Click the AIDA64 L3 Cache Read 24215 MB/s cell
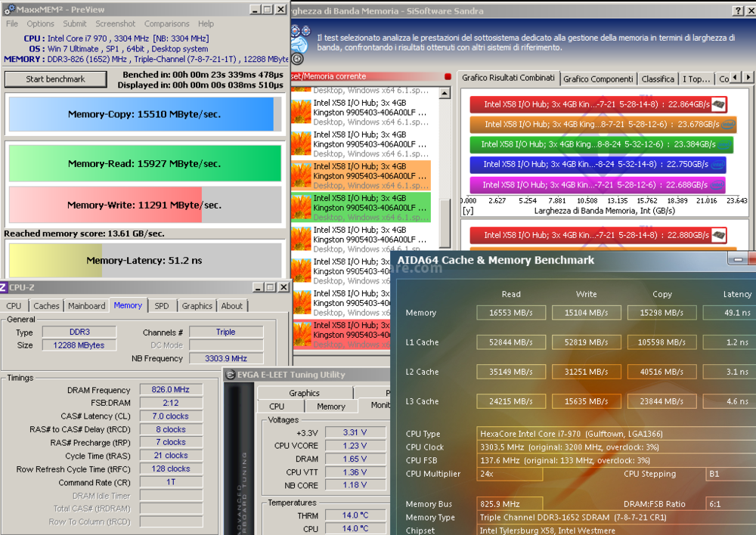The width and height of the screenshot is (756, 535). coord(511,401)
